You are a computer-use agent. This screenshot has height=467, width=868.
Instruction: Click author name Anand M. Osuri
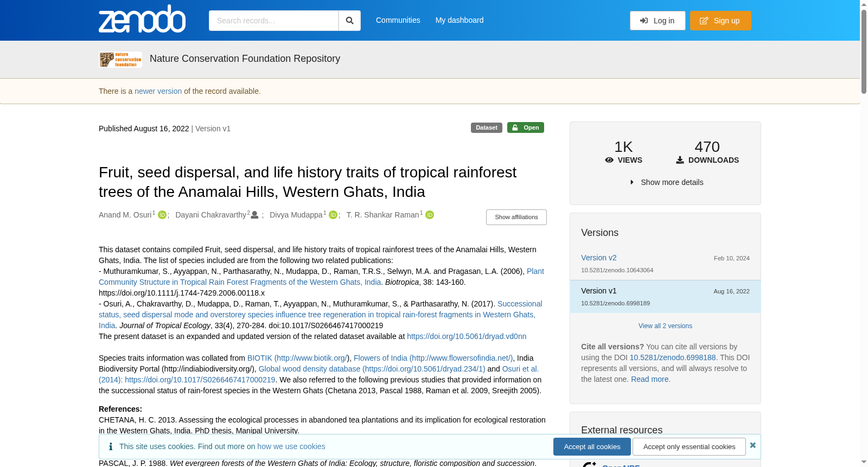click(125, 215)
